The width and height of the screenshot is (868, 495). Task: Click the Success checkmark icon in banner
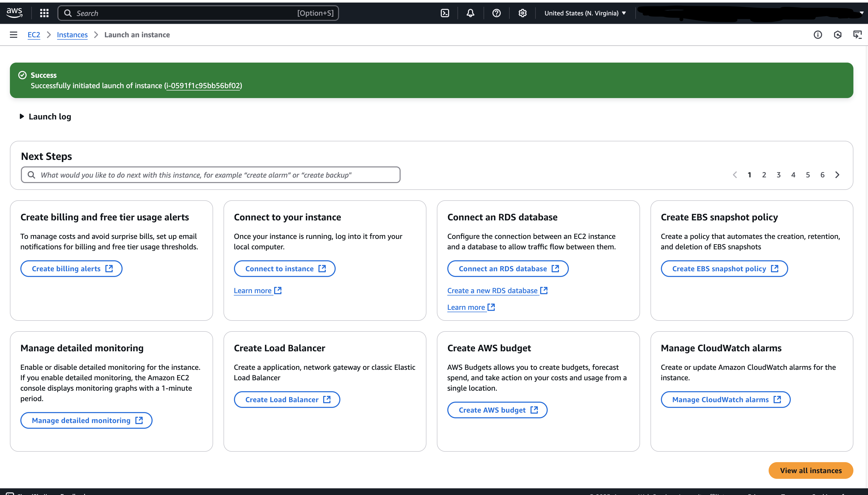click(x=22, y=75)
